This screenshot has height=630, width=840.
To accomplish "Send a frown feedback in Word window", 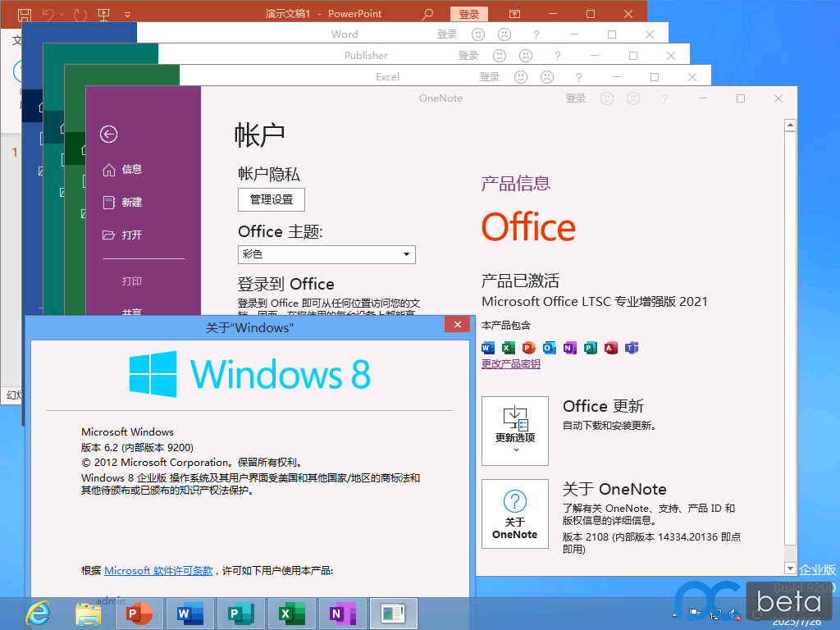I will pyautogui.click(x=504, y=34).
